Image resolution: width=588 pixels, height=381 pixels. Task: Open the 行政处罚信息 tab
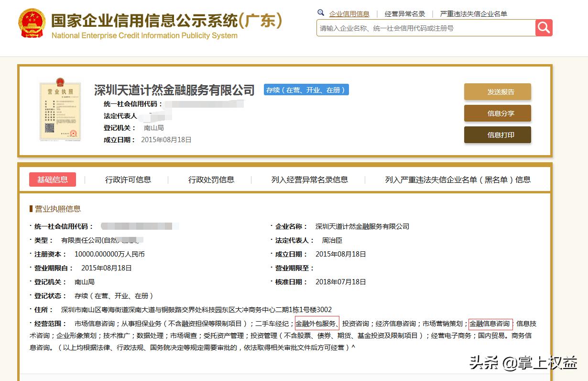(x=210, y=179)
